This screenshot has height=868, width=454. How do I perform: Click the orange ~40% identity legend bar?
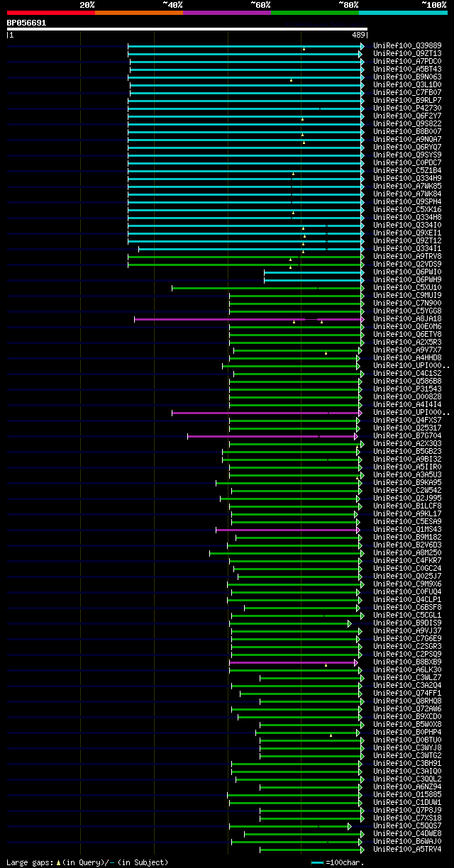click(x=138, y=13)
